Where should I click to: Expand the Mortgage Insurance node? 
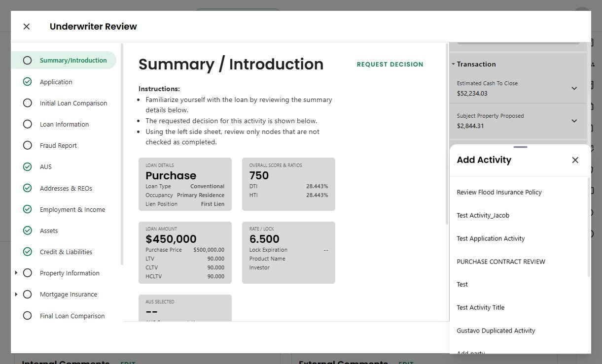[16, 294]
